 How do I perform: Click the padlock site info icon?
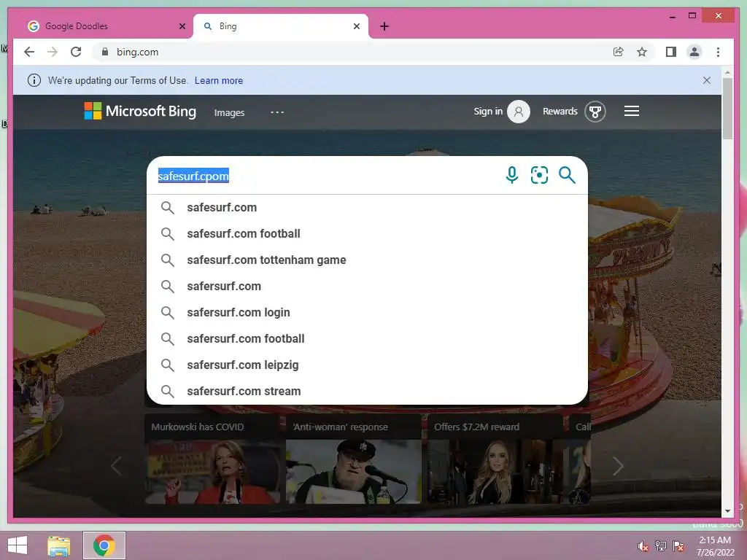(x=105, y=52)
